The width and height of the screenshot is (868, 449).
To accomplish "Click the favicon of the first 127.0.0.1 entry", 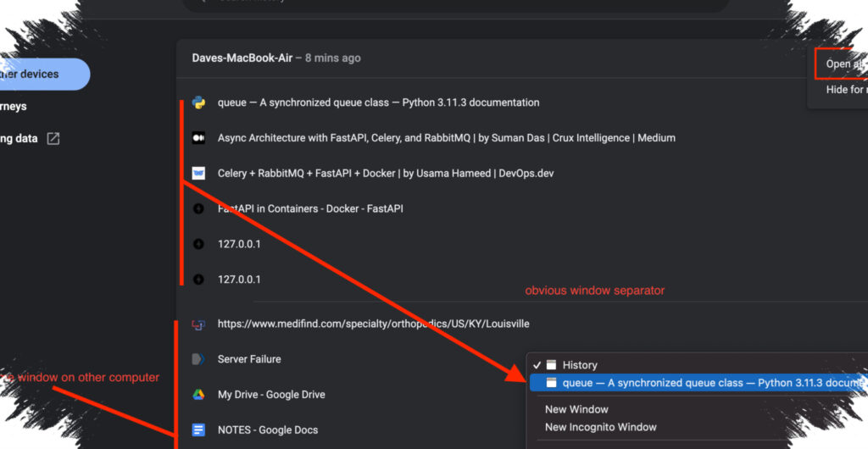I will click(198, 244).
